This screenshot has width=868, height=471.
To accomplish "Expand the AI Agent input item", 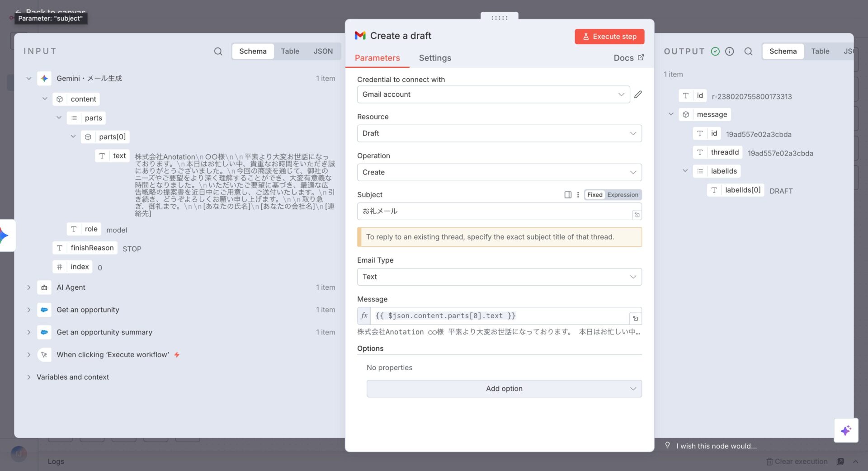I will point(29,287).
